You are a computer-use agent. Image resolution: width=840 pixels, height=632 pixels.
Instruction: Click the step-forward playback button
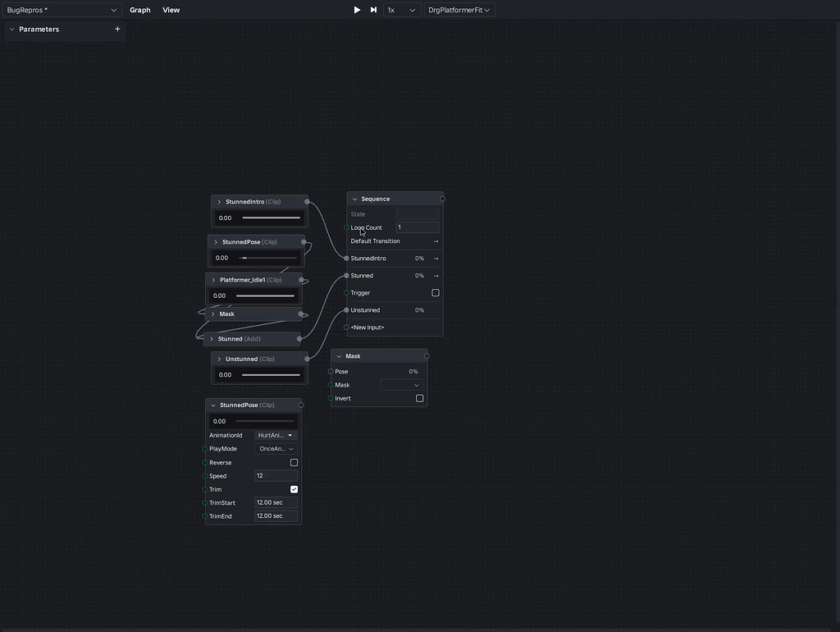point(373,10)
